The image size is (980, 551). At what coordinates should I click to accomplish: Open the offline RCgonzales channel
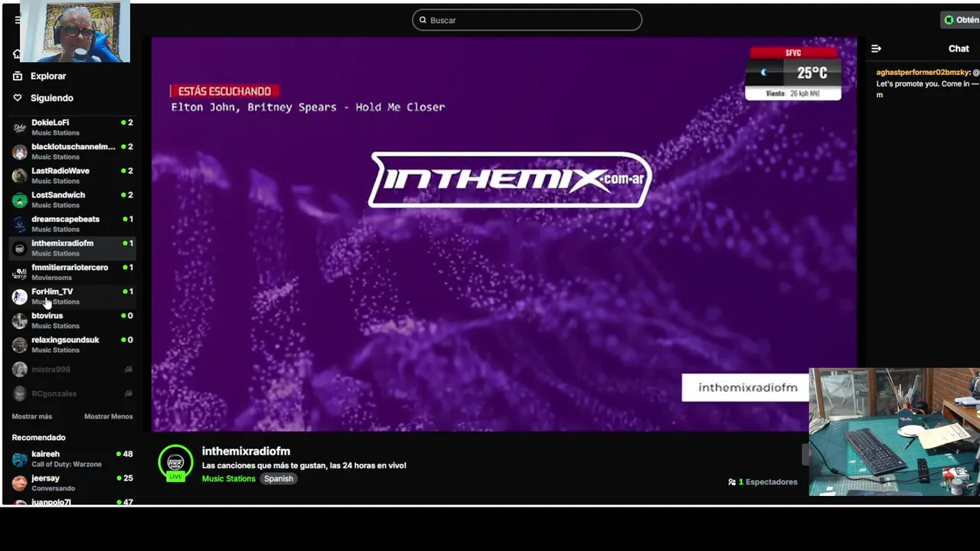pos(73,393)
